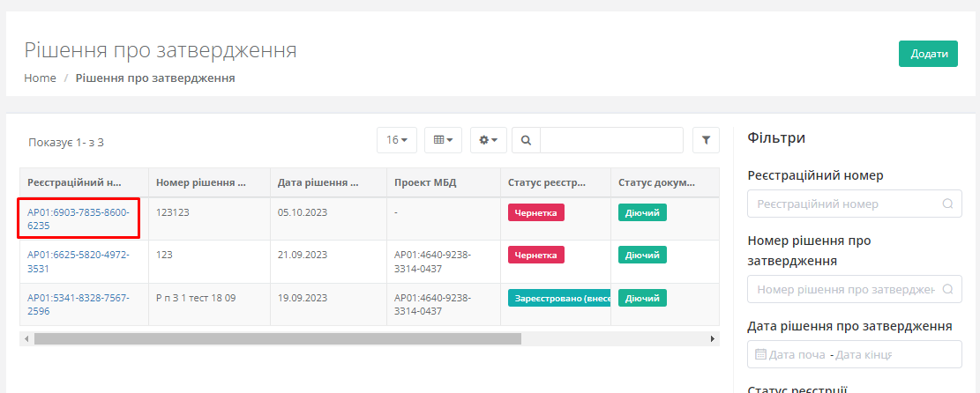Click the Дата кінця end date field

[x=864, y=354]
